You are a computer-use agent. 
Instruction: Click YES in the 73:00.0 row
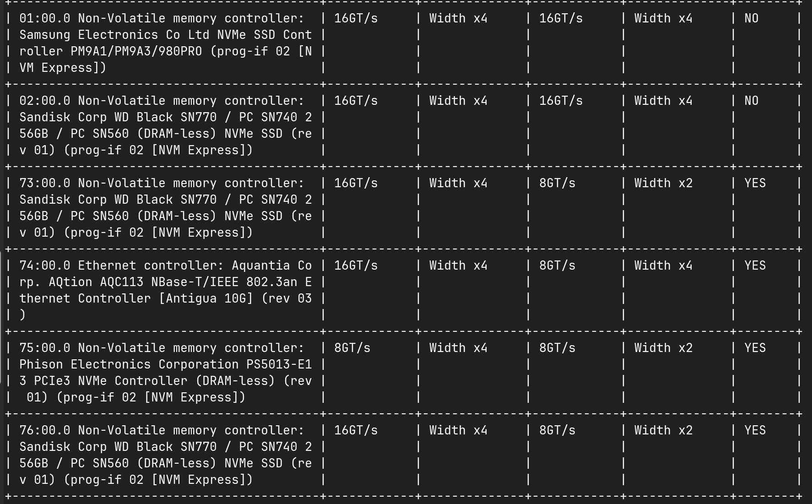point(755,183)
